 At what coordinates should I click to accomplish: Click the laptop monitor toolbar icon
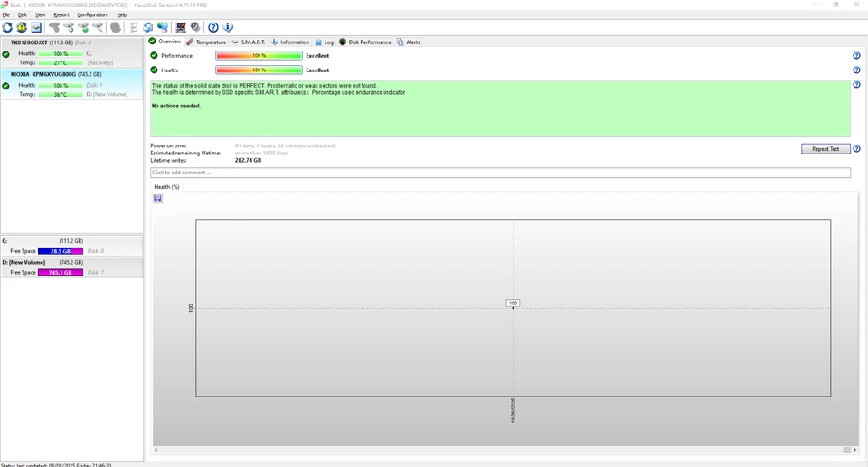(181, 27)
